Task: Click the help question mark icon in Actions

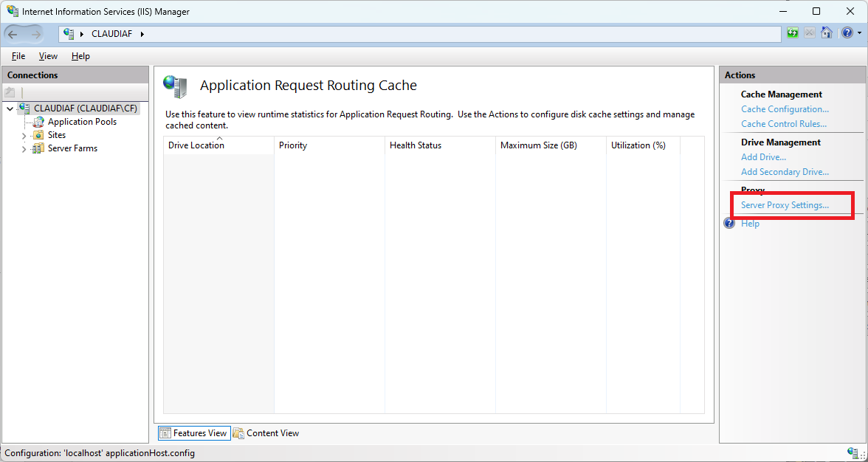Action: point(729,224)
